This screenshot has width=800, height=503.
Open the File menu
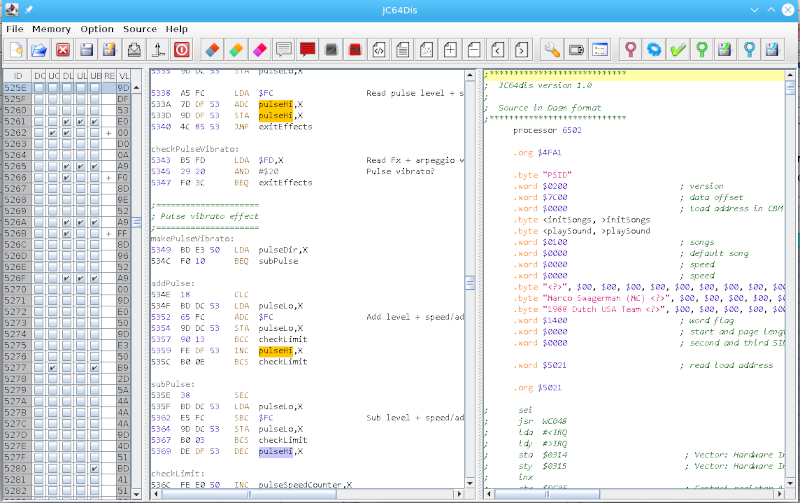(15, 29)
